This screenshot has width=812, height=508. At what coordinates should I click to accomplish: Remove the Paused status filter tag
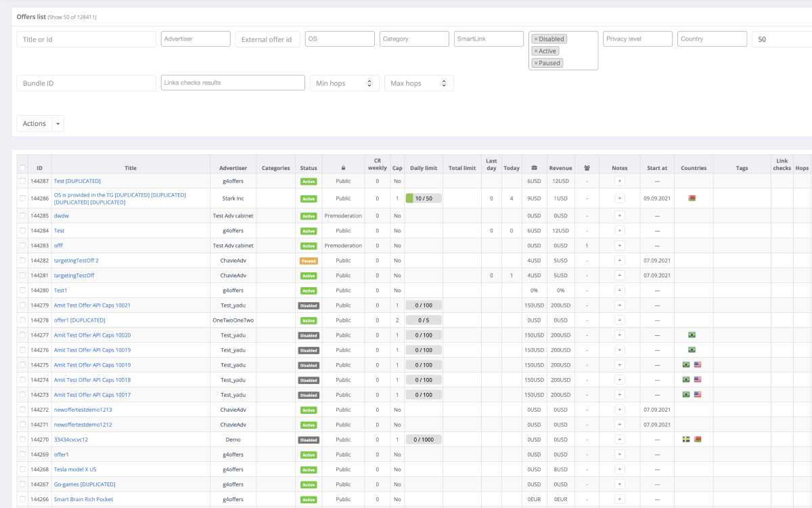click(x=536, y=63)
